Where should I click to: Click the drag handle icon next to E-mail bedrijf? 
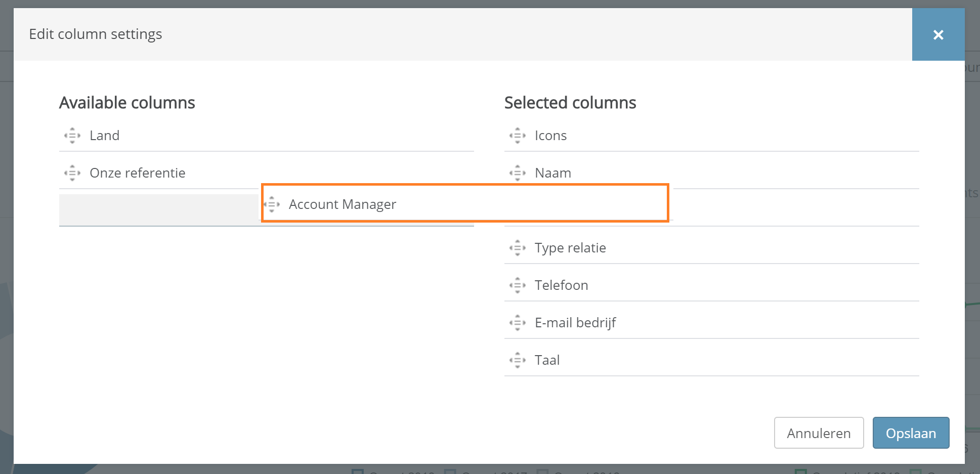tap(518, 323)
